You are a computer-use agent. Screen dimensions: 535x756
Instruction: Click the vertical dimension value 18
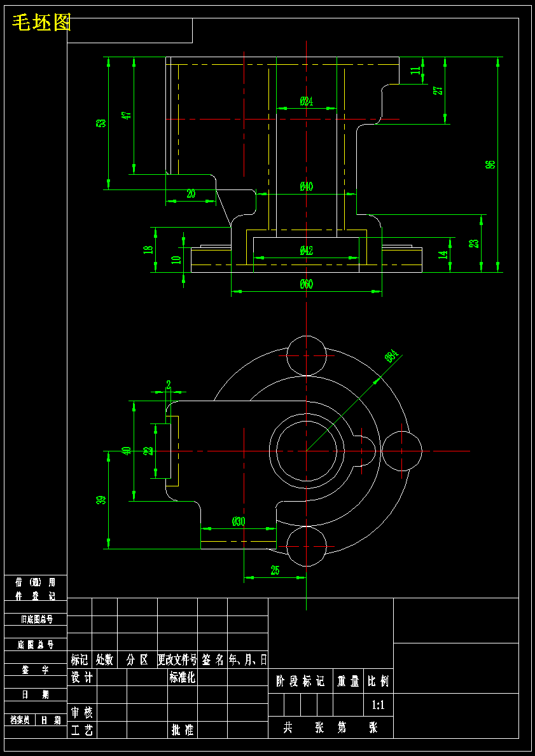click(148, 250)
